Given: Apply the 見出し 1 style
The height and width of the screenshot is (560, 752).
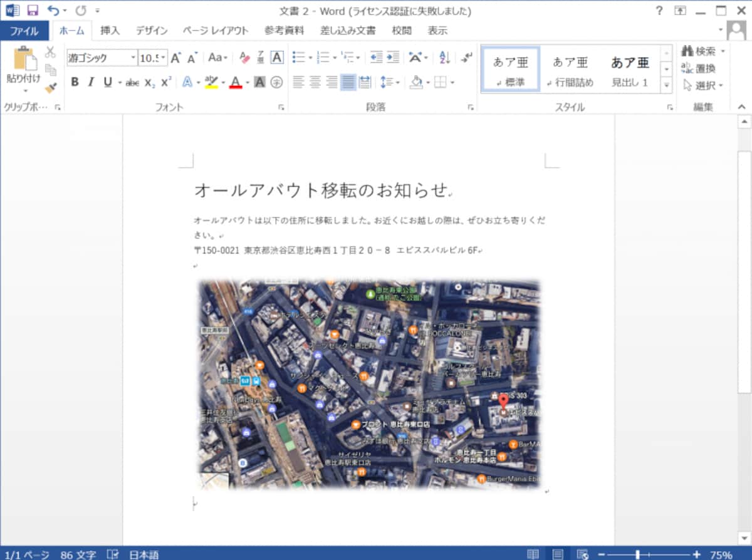Looking at the screenshot, I should [x=630, y=70].
